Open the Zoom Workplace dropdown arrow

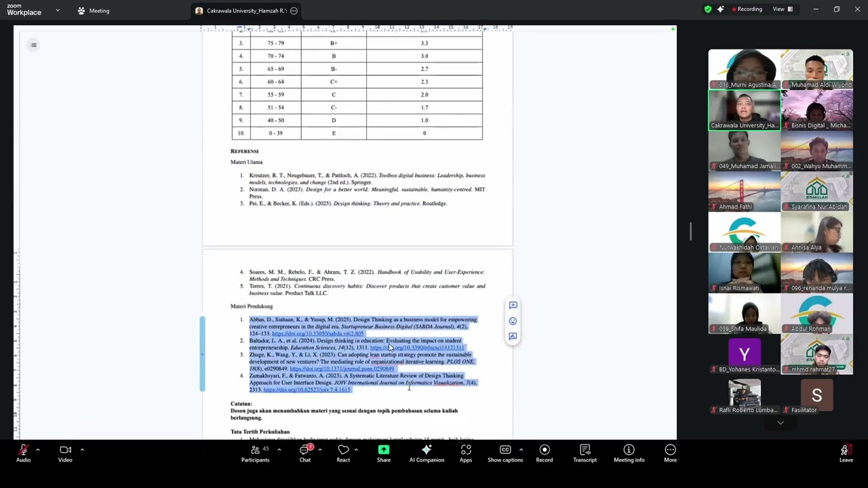(x=58, y=10)
